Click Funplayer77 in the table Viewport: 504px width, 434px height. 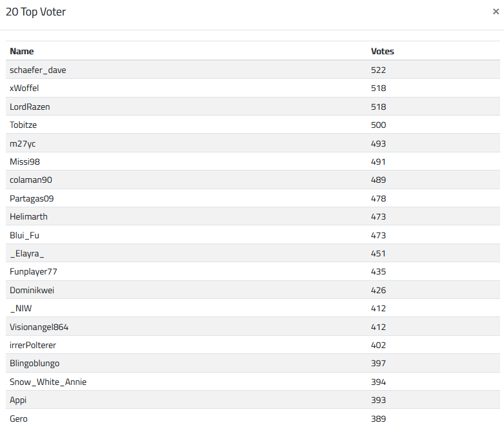click(x=34, y=272)
